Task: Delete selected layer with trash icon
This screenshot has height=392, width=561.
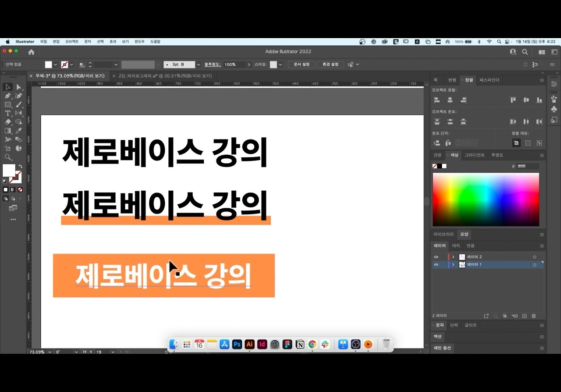Action: (x=533, y=316)
